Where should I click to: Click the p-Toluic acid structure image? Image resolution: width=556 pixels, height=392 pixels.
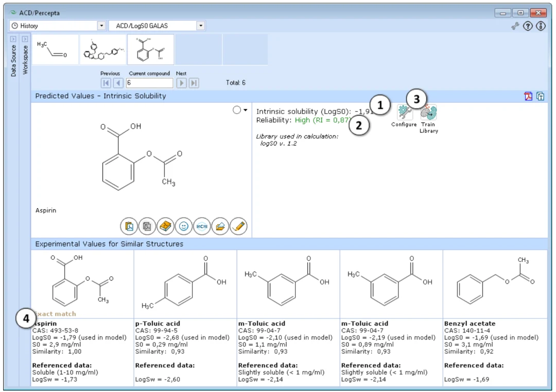coord(185,284)
